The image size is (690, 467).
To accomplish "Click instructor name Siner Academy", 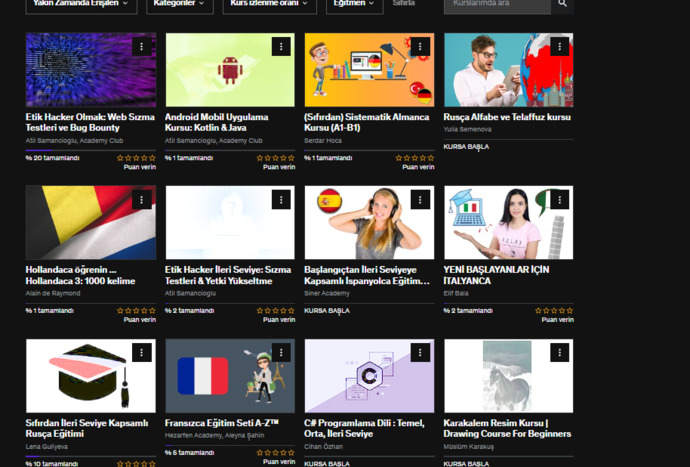I will coord(327,293).
